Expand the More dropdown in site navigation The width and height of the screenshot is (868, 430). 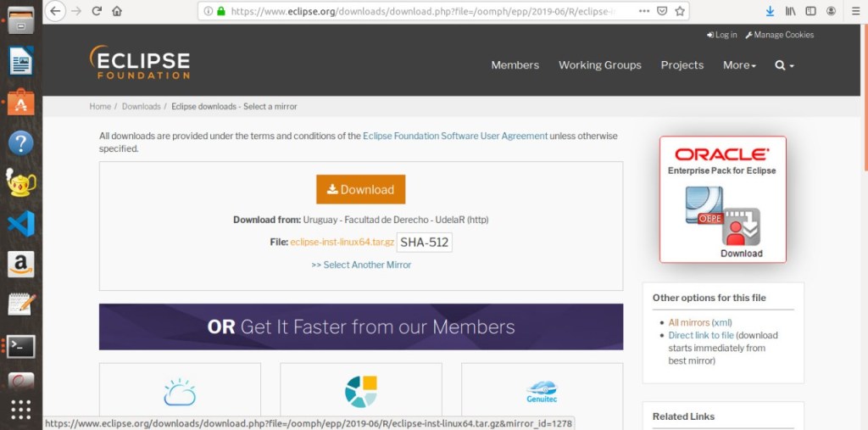click(739, 65)
